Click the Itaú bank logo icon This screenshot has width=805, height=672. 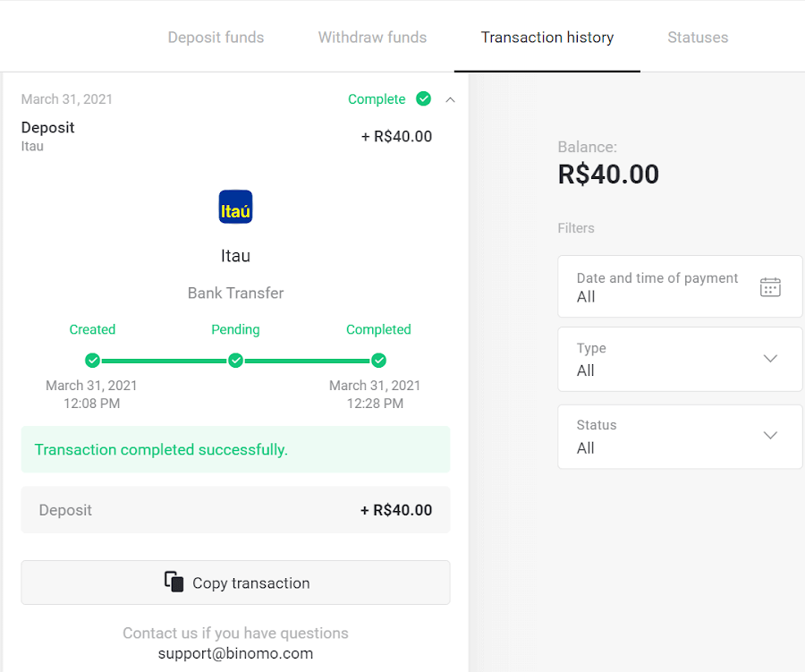point(235,207)
